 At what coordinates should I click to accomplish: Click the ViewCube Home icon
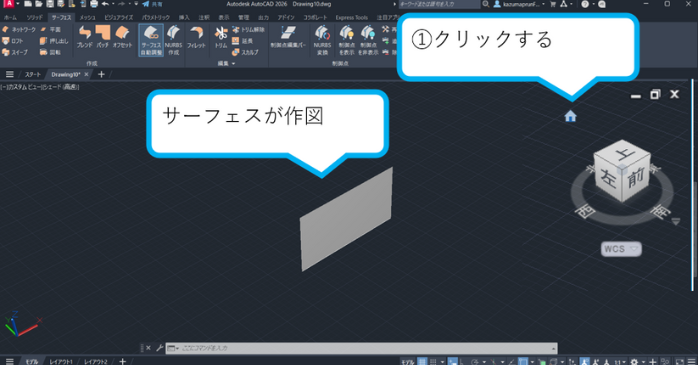[x=570, y=116]
